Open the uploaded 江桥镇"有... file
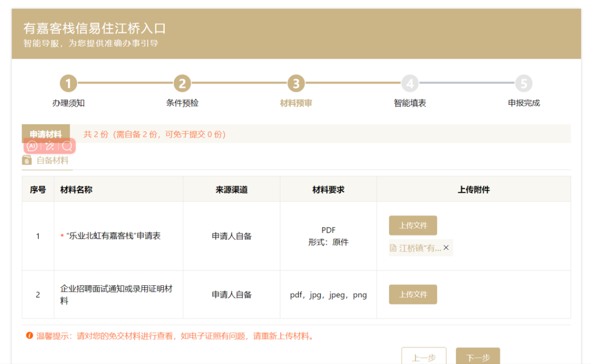 click(420, 248)
